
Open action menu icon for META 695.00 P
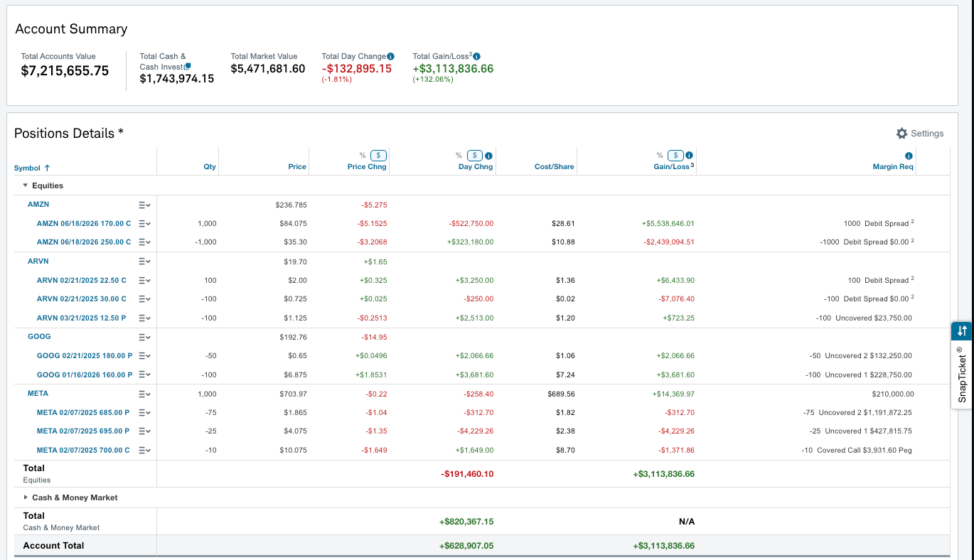144,431
